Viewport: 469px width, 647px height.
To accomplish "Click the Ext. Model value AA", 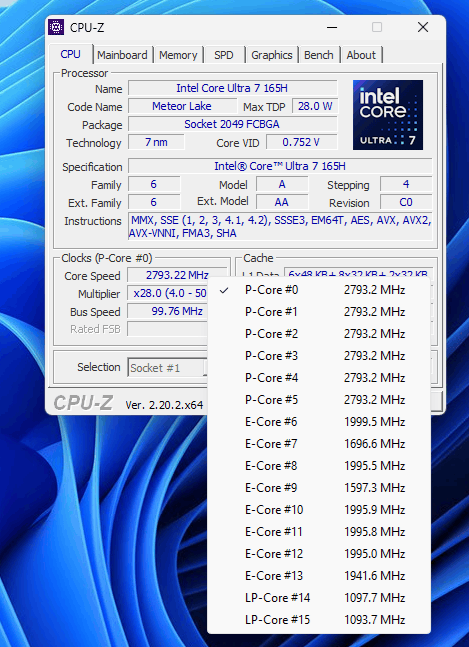I will (x=282, y=202).
